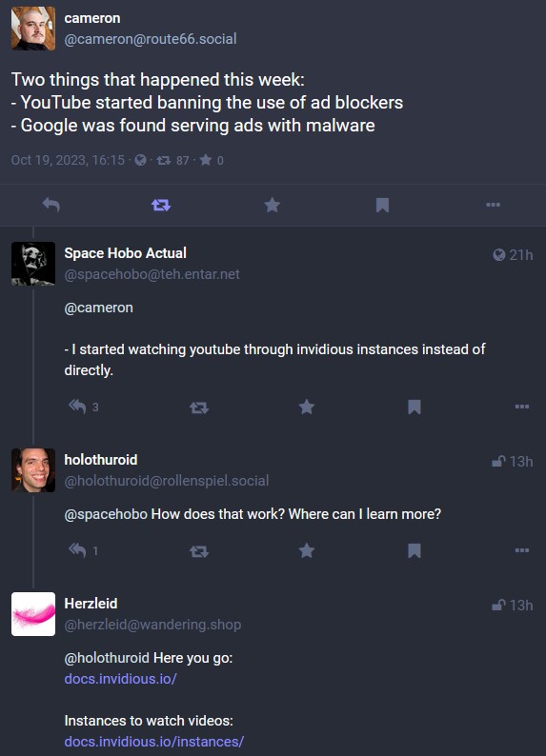Open the @spacehobo mention in holothuroid's post
The image size is (546, 756).
click(x=106, y=514)
